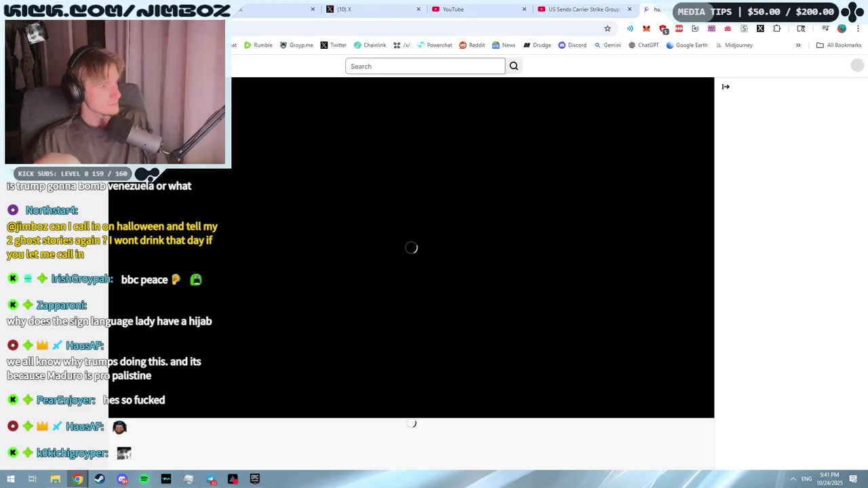Open Epic Games Launcher from taskbar

pyautogui.click(x=255, y=479)
